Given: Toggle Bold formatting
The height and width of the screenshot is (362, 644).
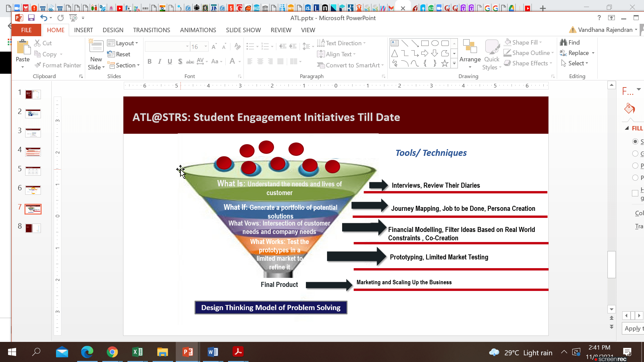Looking at the screenshot, I should 150,62.
